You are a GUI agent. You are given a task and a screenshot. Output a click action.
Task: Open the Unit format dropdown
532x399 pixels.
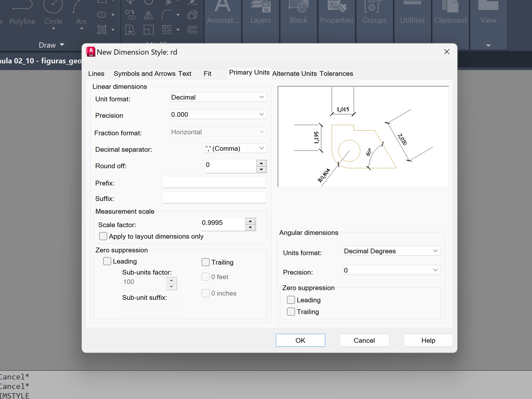click(x=218, y=97)
